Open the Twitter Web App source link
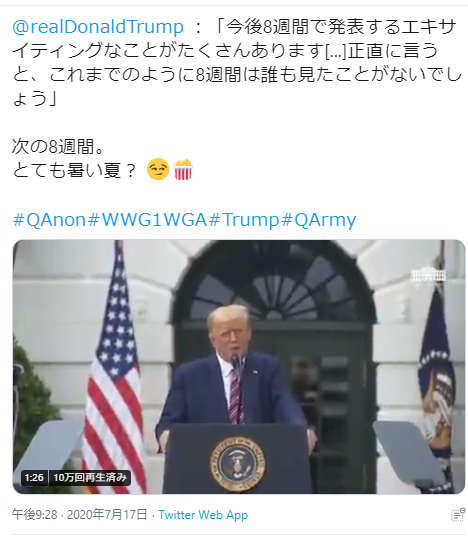This screenshot has height=540, width=468. click(203, 515)
